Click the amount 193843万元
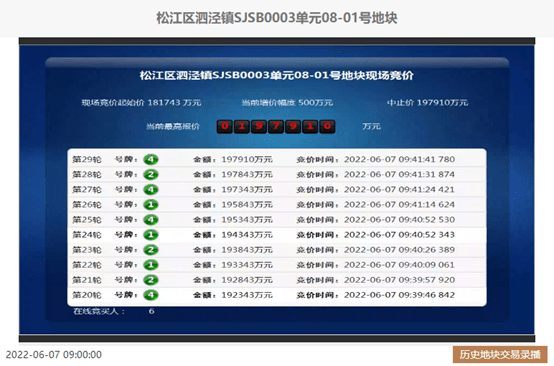The height and width of the screenshot is (366, 554). 247,250
